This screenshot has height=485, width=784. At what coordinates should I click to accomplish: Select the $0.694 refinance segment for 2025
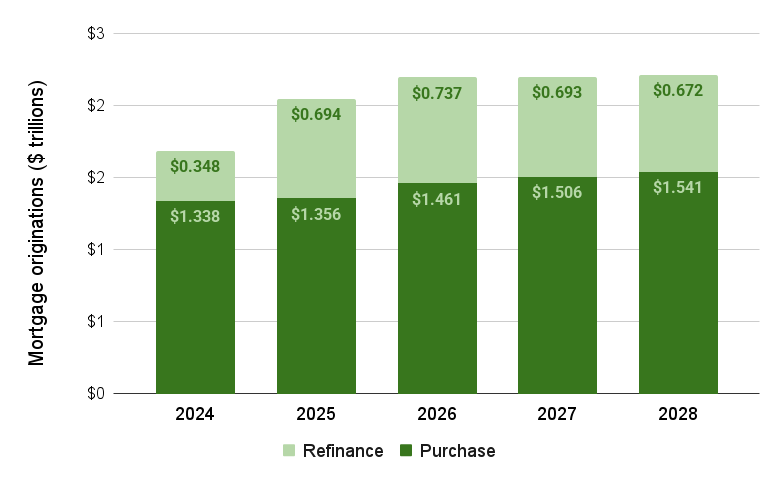(316, 150)
